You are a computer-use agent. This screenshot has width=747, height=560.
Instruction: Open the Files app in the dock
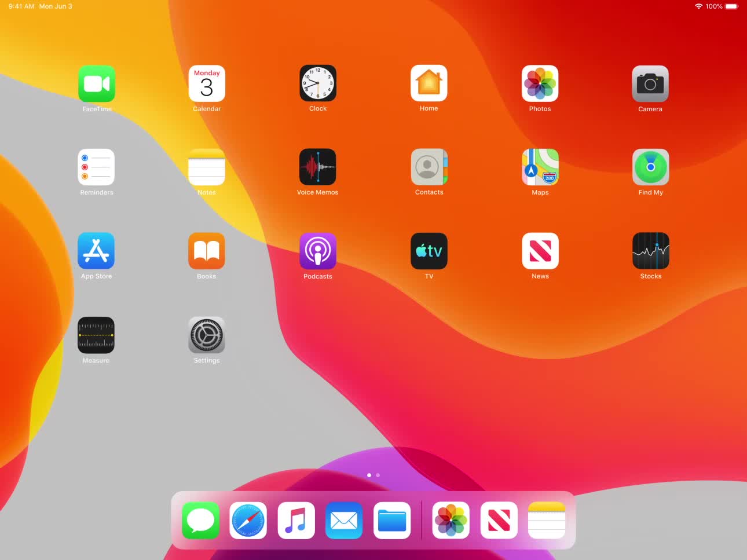click(x=392, y=521)
